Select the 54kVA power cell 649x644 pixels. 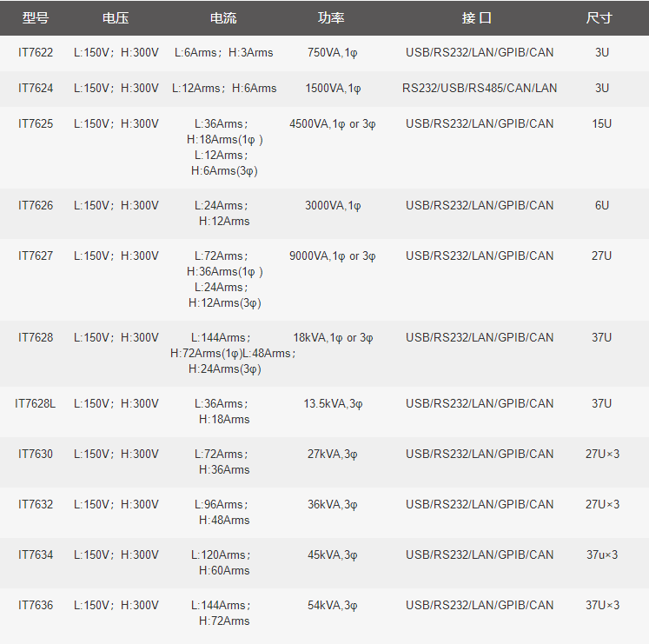click(x=333, y=606)
